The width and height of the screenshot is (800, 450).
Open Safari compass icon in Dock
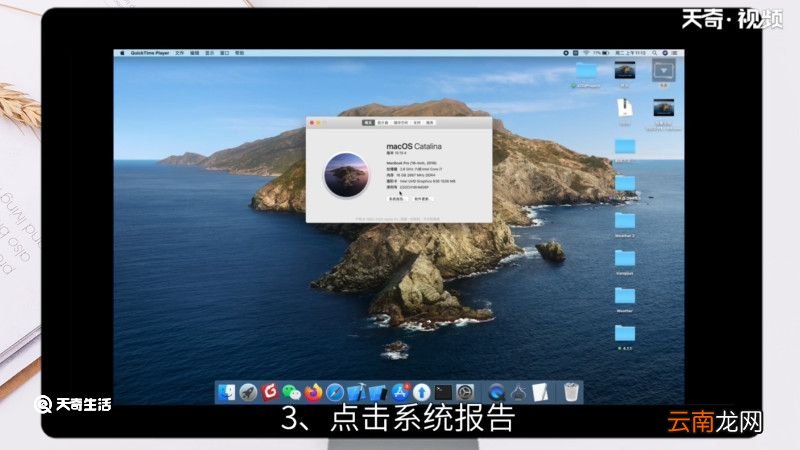click(x=335, y=392)
